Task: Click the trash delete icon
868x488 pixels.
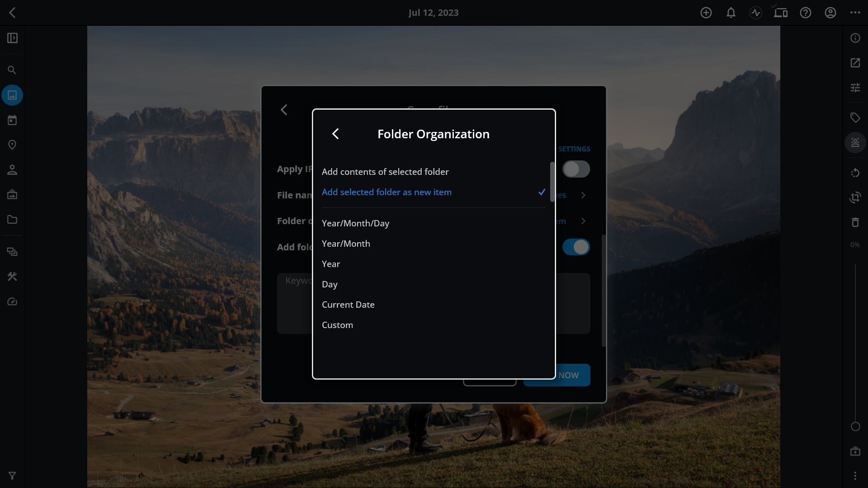Action: tap(855, 222)
